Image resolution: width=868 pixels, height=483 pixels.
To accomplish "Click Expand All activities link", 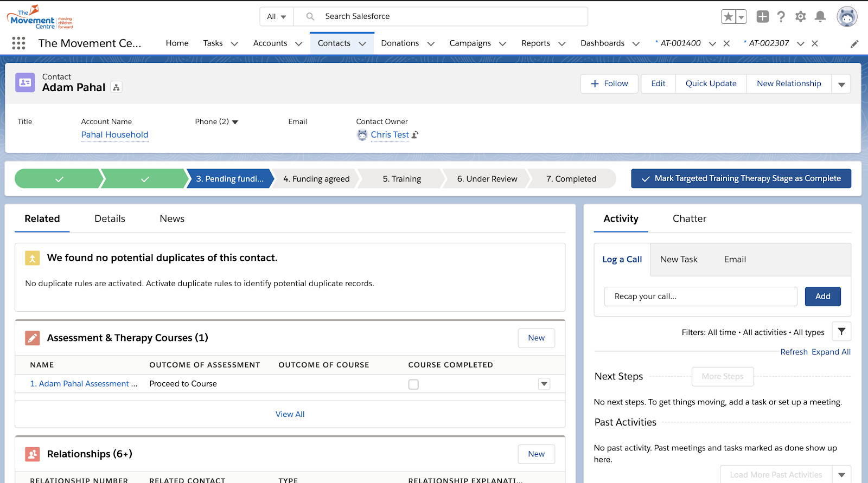I will [831, 352].
